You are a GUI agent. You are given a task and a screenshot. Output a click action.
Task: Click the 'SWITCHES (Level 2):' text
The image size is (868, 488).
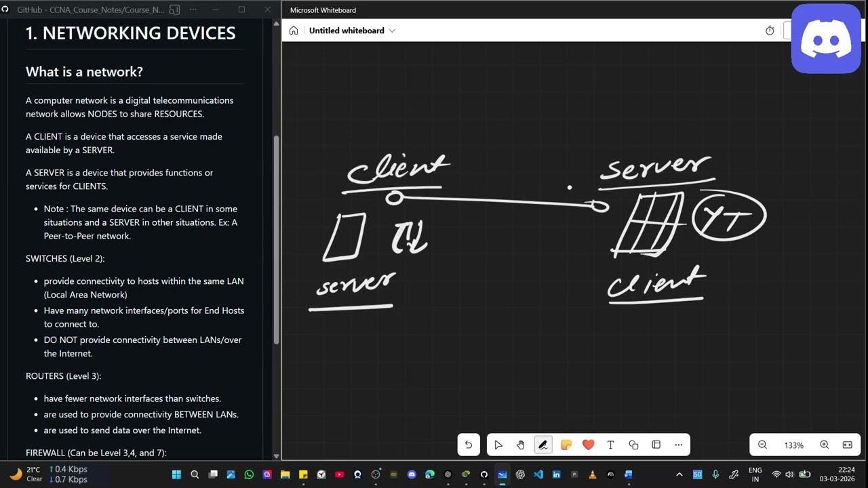[x=65, y=258]
